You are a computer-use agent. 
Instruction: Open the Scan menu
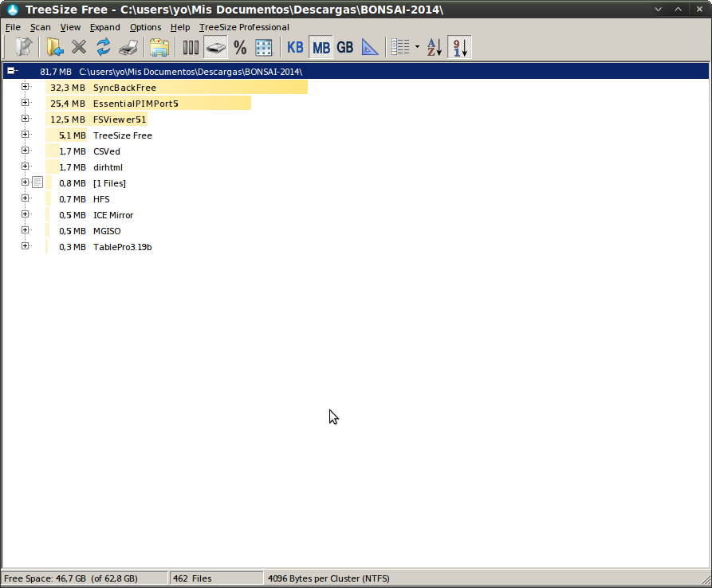pyautogui.click(x=40, y=27)
